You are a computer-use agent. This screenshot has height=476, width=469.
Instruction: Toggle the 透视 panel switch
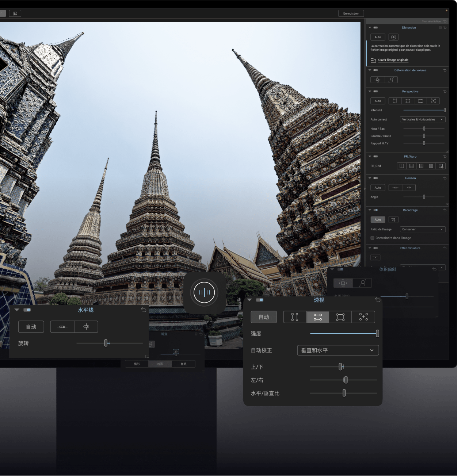(260, 300)
